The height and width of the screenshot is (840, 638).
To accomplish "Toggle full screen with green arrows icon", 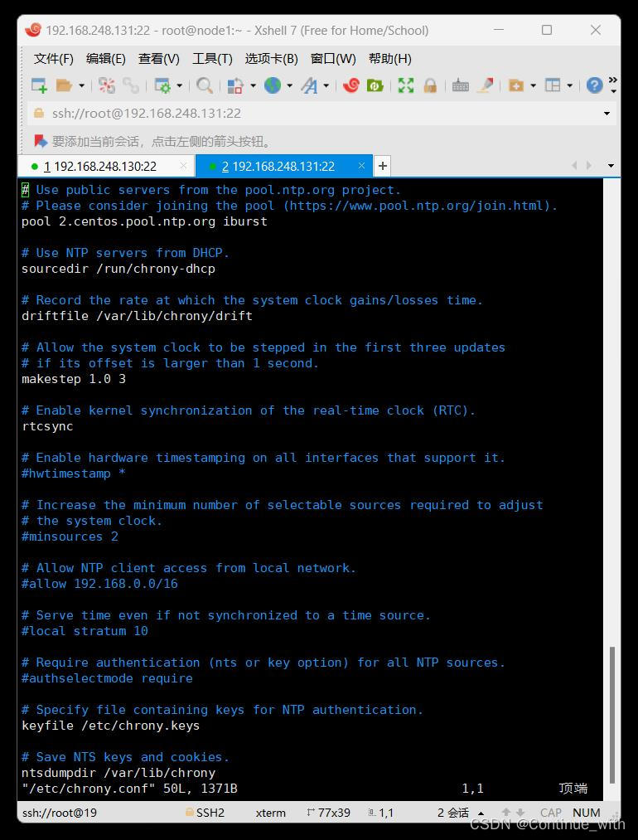I will click(406, 85).
